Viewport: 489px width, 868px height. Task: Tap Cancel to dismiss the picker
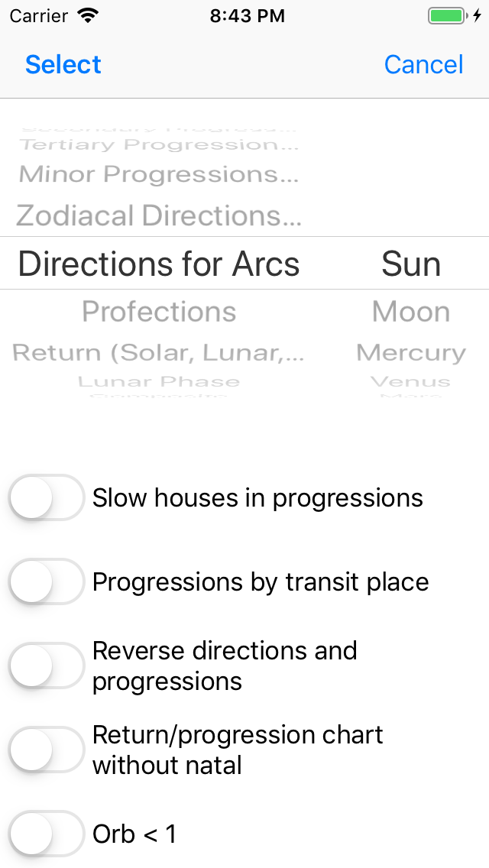pos(423,65)
